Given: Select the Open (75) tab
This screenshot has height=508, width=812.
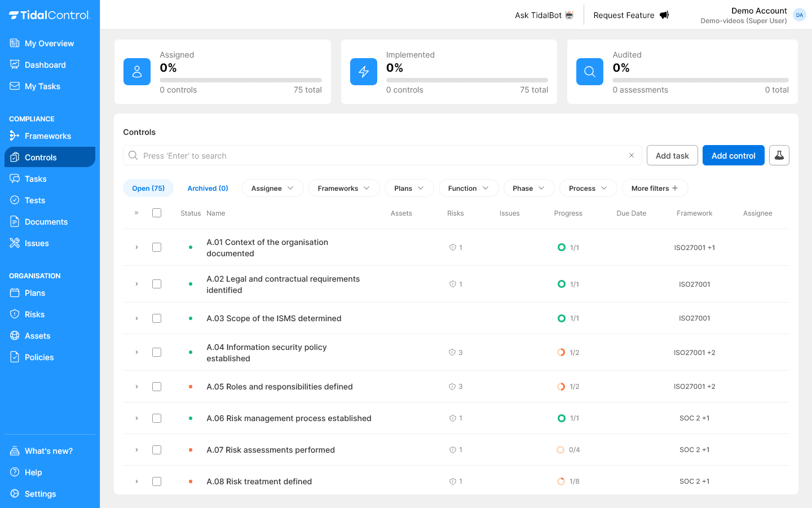Looking at the screenshot, I should tap(148, 187).
